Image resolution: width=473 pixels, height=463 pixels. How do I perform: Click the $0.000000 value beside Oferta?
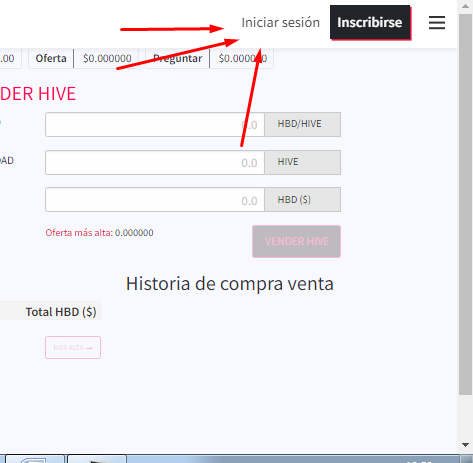[x=107, y=59]
